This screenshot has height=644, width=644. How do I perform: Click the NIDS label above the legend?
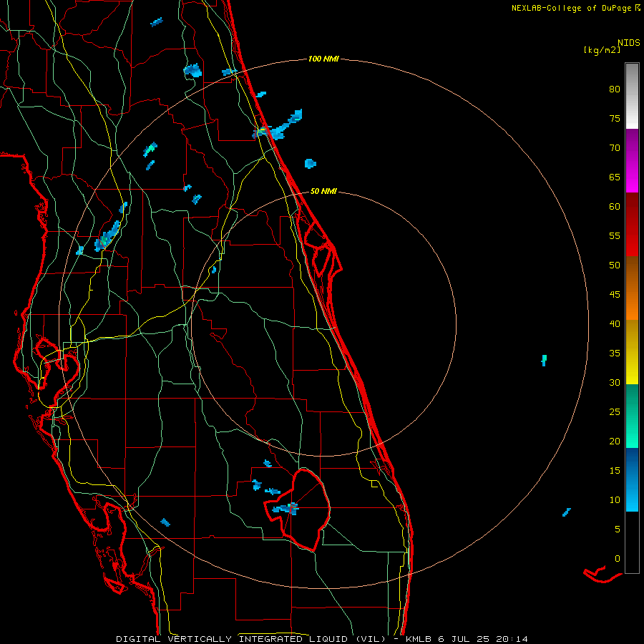tap(628, 43)
